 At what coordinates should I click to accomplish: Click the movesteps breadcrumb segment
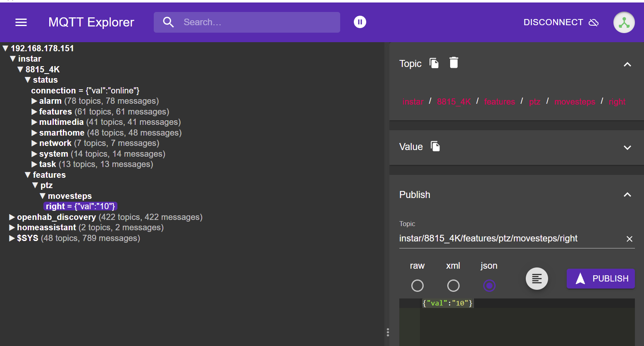(x=575, y=102)
